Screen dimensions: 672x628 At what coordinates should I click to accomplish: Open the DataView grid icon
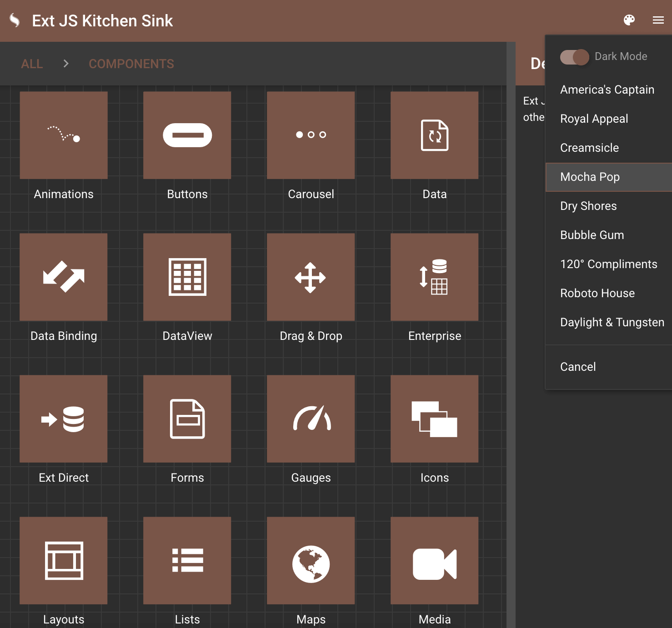pos(187,277)
